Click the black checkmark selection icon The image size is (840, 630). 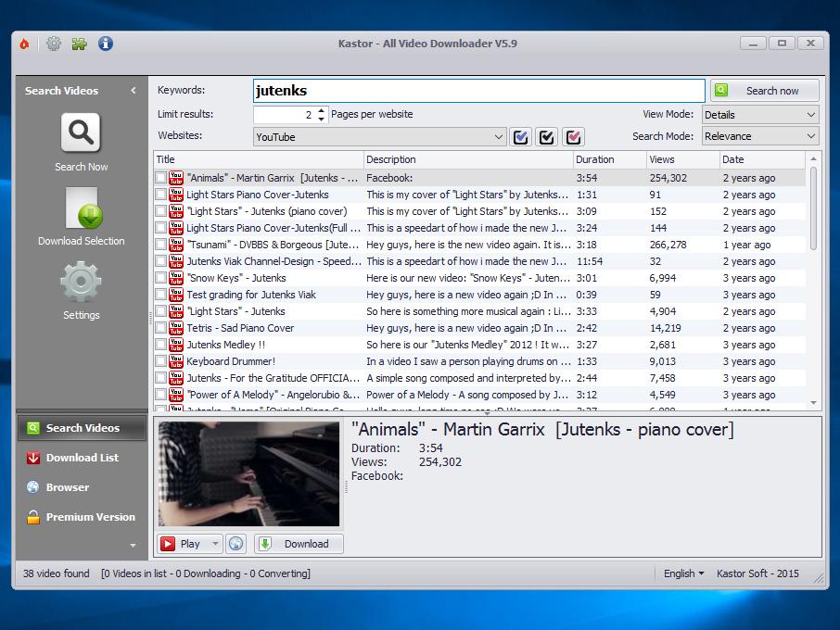coord(547,137)
